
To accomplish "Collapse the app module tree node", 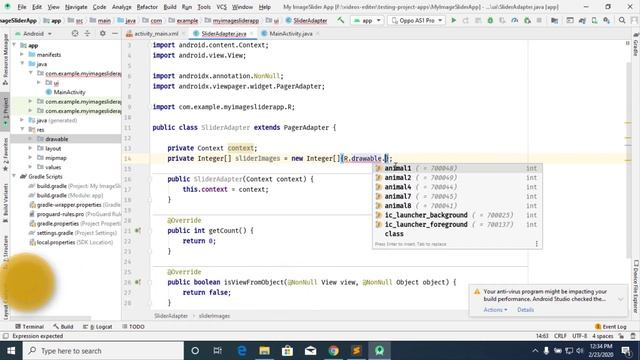I will (14, 45).
